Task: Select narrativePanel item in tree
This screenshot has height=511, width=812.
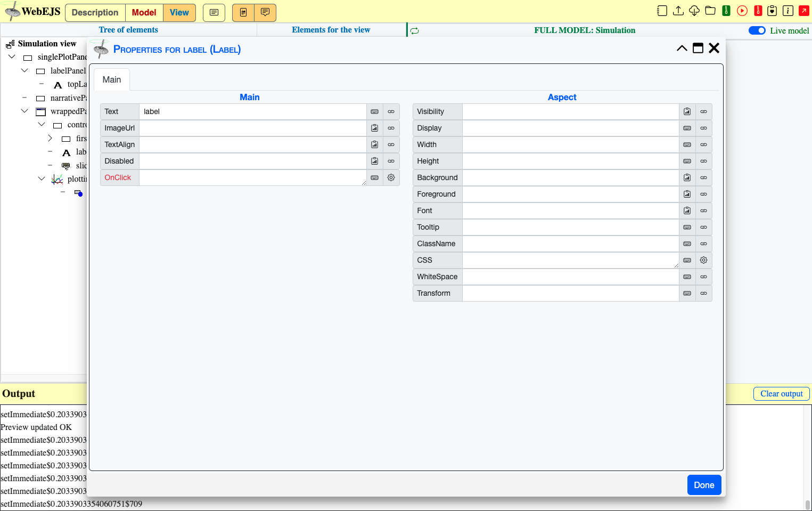Action: click(x=68, y=98)
